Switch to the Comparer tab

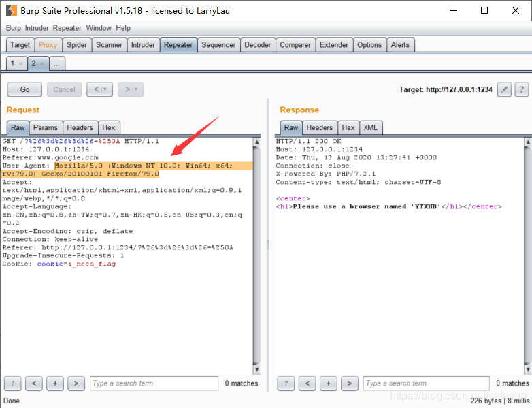[x=295, y=45]
